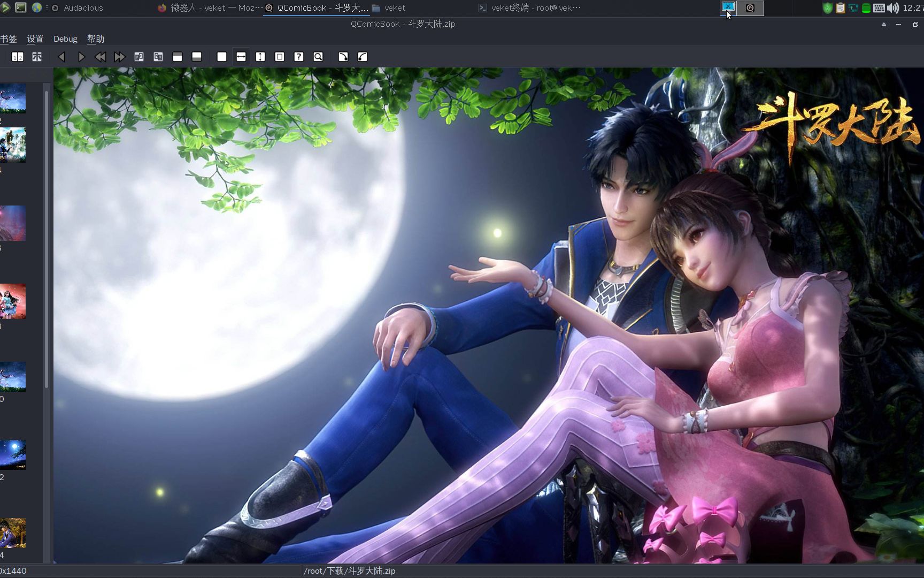The height and width of the screenshot is (578, 924).
Task: Toggle Japanese (manga) mode icon
Action: tap(37, 57)
